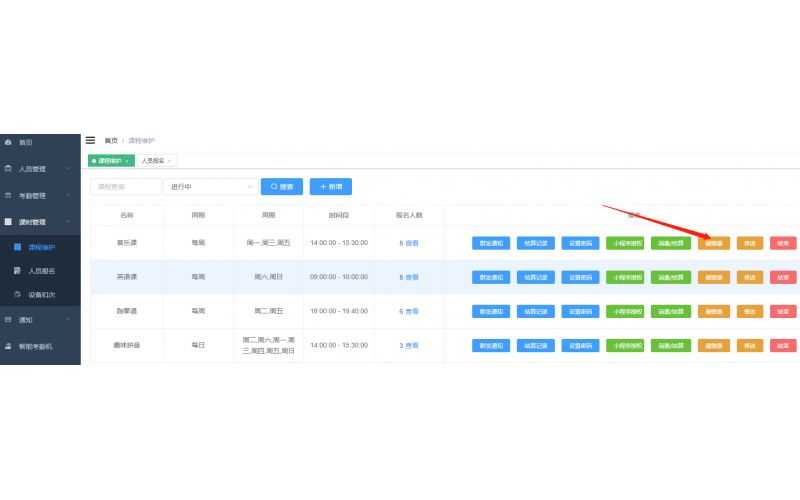Click the 首页 breadcrumb link
This screenshot has height=500, width=800.
[110, 141]
